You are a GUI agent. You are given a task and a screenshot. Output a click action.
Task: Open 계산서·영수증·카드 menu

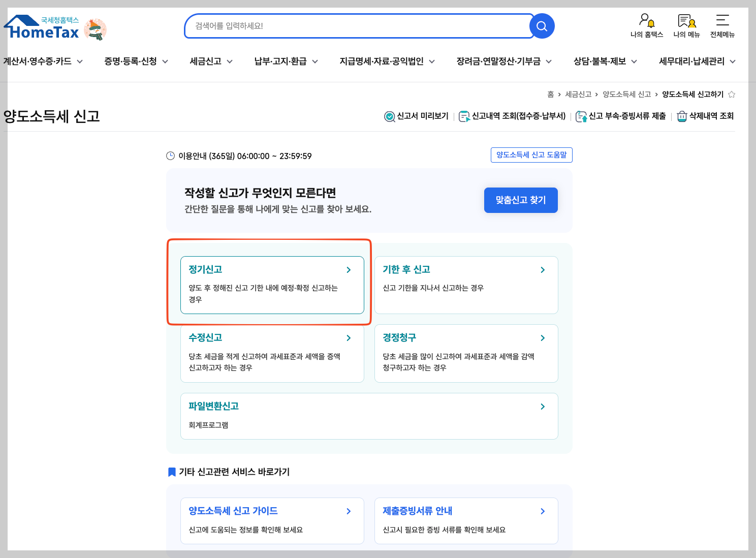click(37, 61)
